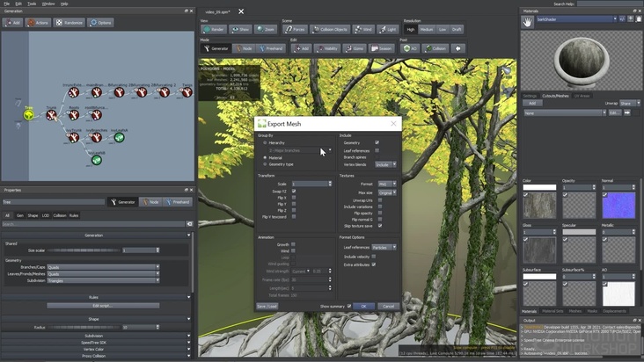Toggle the Show summary checkbox
This screenshot has height=362, width=644.
tap(349, 307)
